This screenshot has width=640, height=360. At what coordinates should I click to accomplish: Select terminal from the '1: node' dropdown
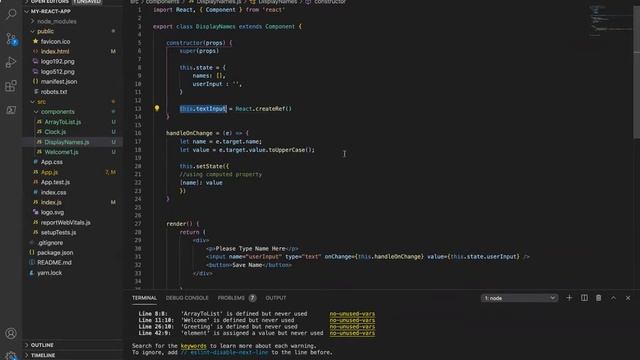tap(519, 298)
